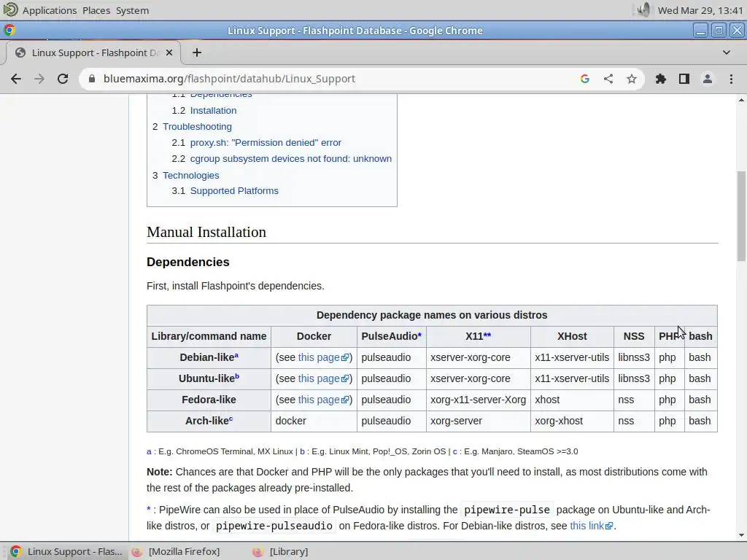Screen dimensions: 747x560
Task: Click the 'Fedora-like' row header
Action: [209, 400]
